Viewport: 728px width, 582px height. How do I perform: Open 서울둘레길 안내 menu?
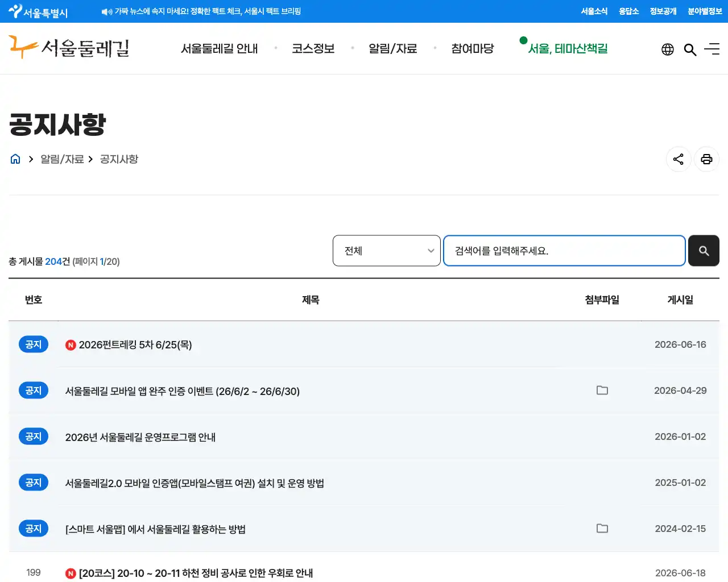click(x=220, y=49)
